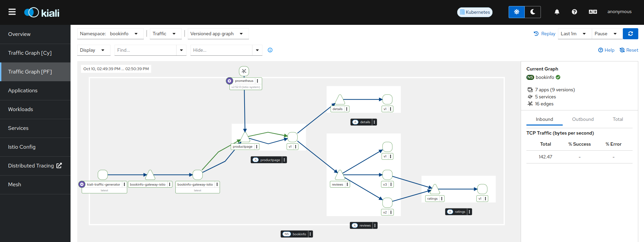Open kebab menu for reviews v3 node
The image size is (644, 242).
pos(391,185)
